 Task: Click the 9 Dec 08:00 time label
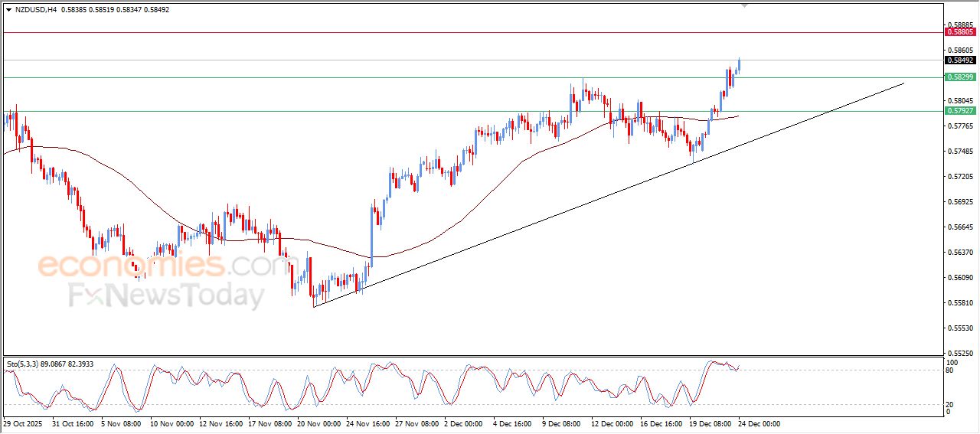tap(563, 423)
